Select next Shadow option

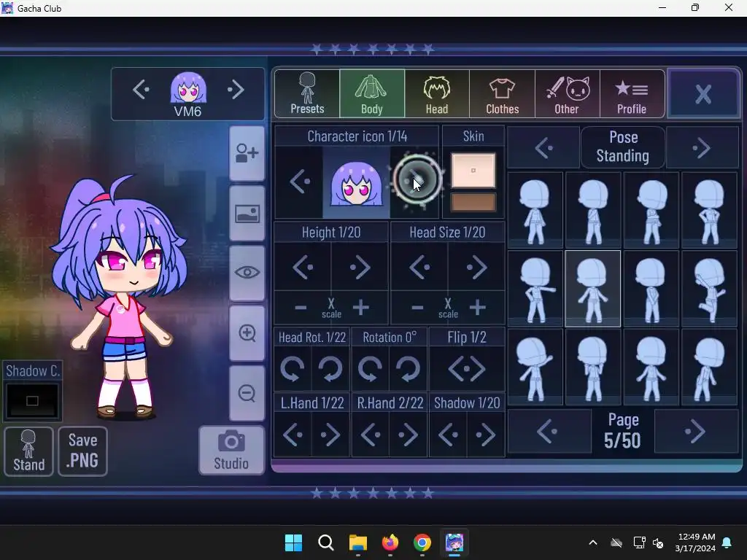[485, 435]
